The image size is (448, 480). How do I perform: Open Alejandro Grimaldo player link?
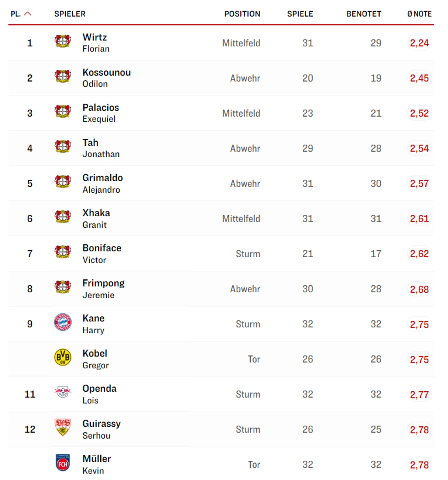102,183
